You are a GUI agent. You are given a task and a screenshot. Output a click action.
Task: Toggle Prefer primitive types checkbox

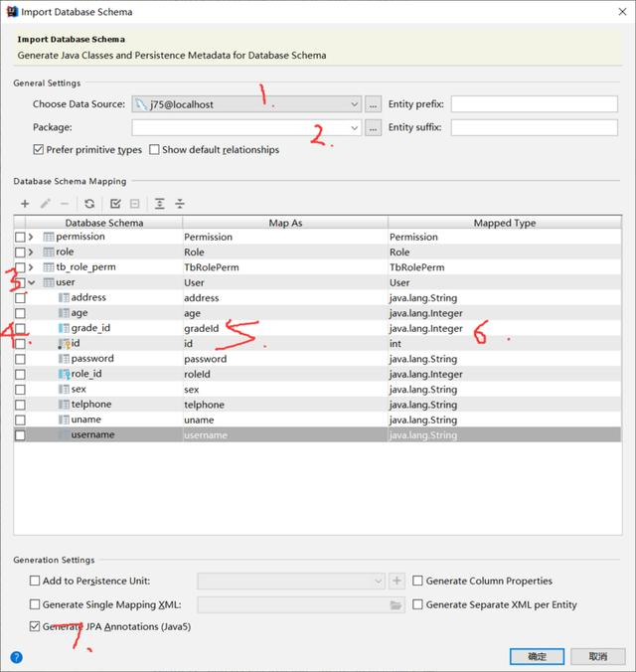pyautogui.click(x=39, y=150)
